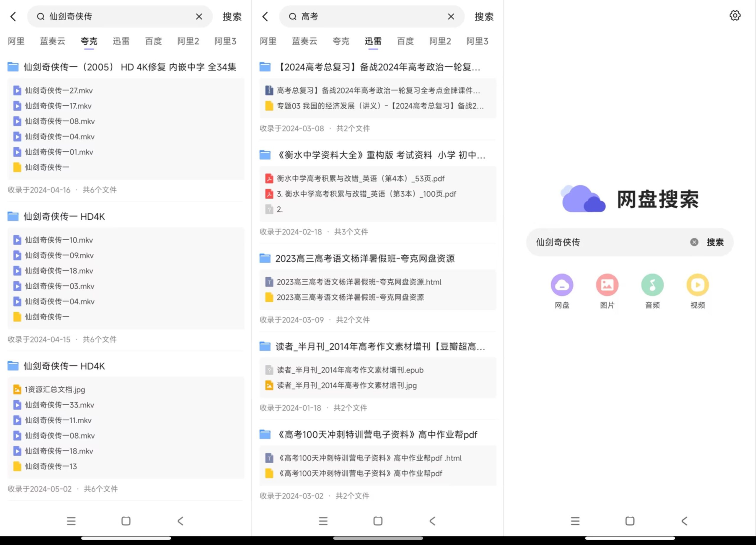The height and width of the screenshot is (545, 756).
Task: Tap 搜索 button beside 仙剑奇侠传 top bar
Action: 232,17
